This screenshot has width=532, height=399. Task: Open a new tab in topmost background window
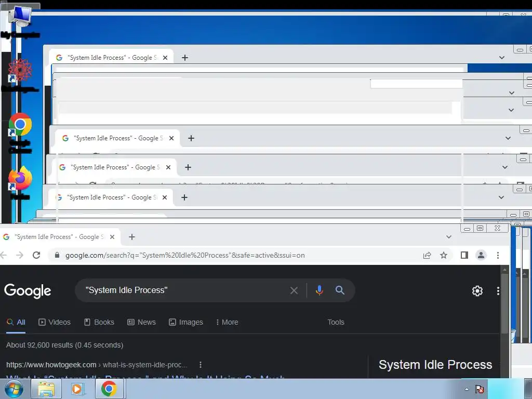coord(184,58)
